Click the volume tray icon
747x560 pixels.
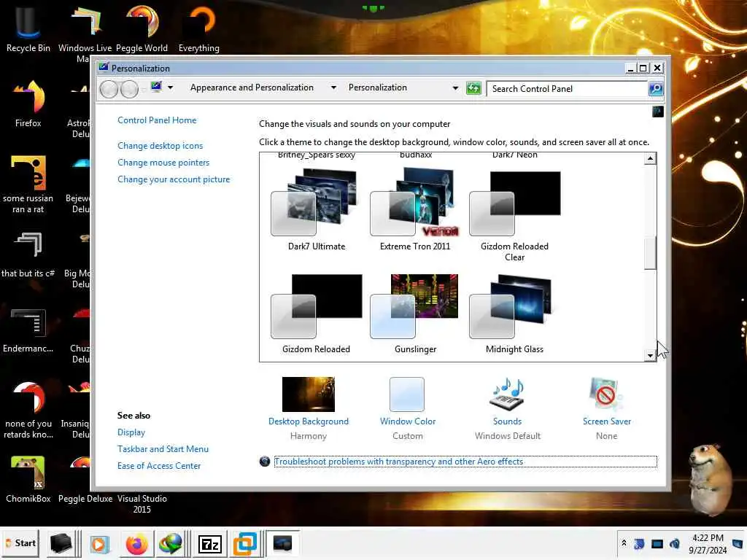click(675, 543)
